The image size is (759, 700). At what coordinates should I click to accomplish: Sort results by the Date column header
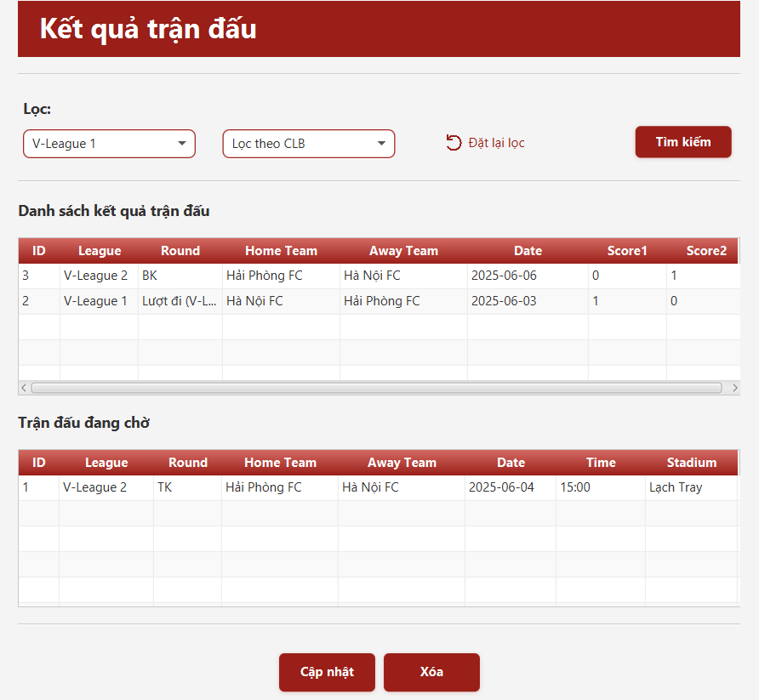click(528, 251)
